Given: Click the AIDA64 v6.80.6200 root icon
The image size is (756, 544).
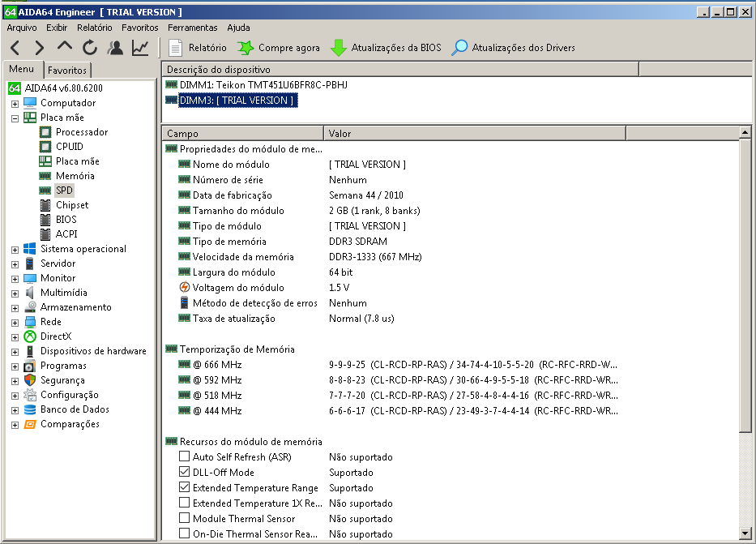Looking at the screenshot, I should 15,88.
